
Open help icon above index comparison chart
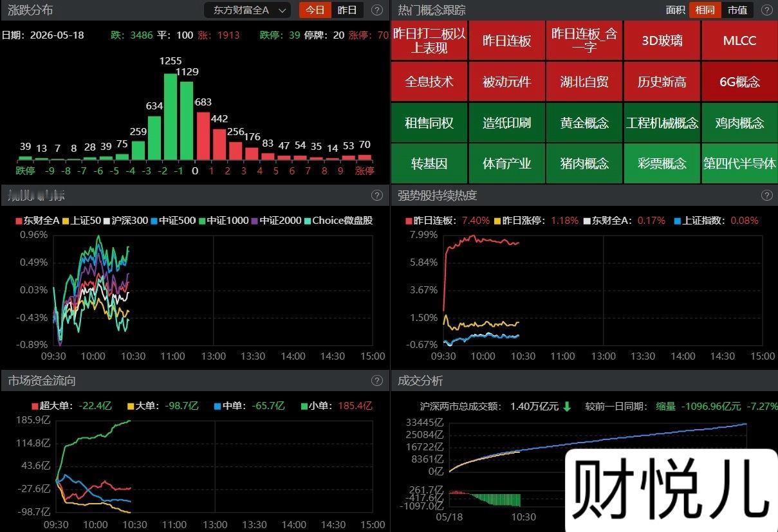pyautogui.click(x=377, y=195)
